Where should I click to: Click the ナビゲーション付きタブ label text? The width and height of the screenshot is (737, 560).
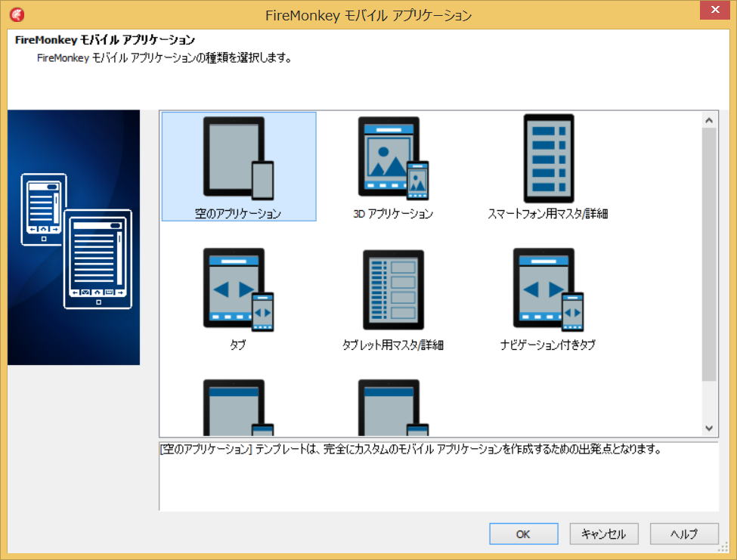click(548, 345)
